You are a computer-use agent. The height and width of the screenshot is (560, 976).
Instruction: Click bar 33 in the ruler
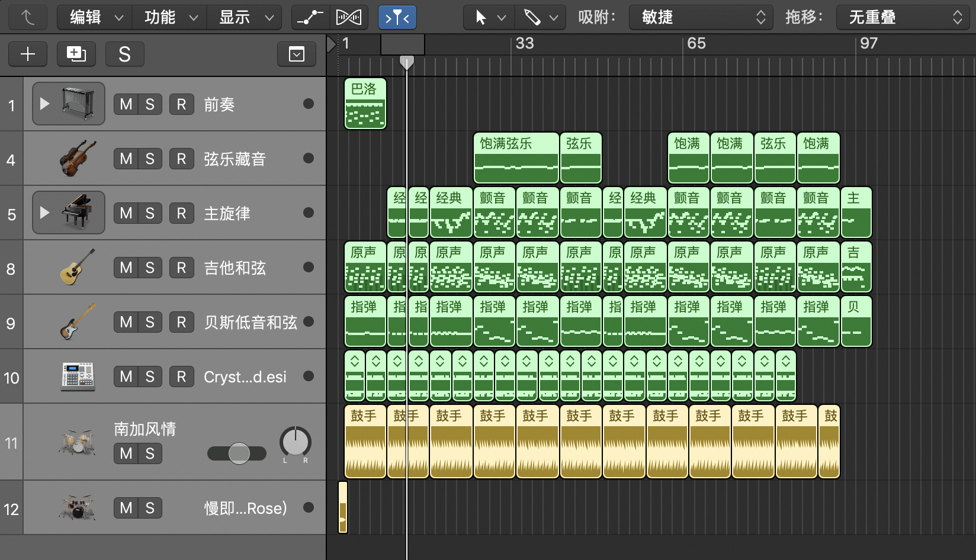coord(524,43)
